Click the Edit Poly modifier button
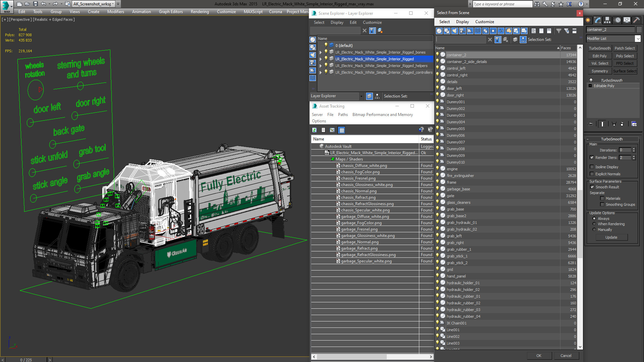The image size is (644, 362). 599,56
